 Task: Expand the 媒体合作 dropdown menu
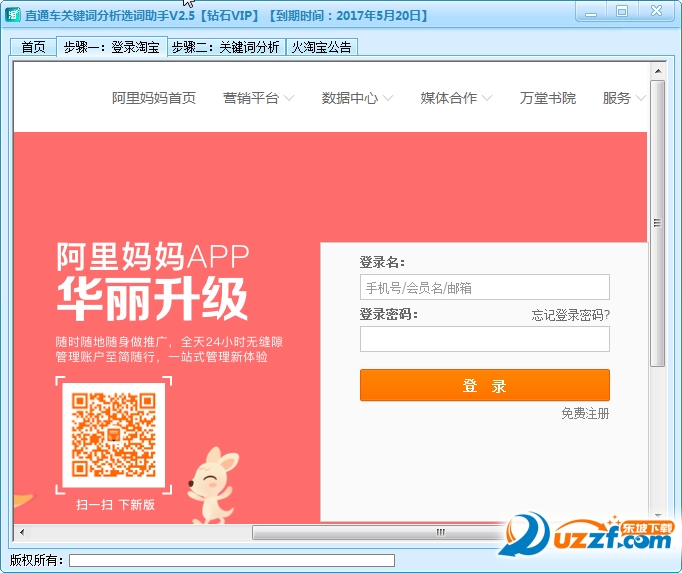[456, 98]
